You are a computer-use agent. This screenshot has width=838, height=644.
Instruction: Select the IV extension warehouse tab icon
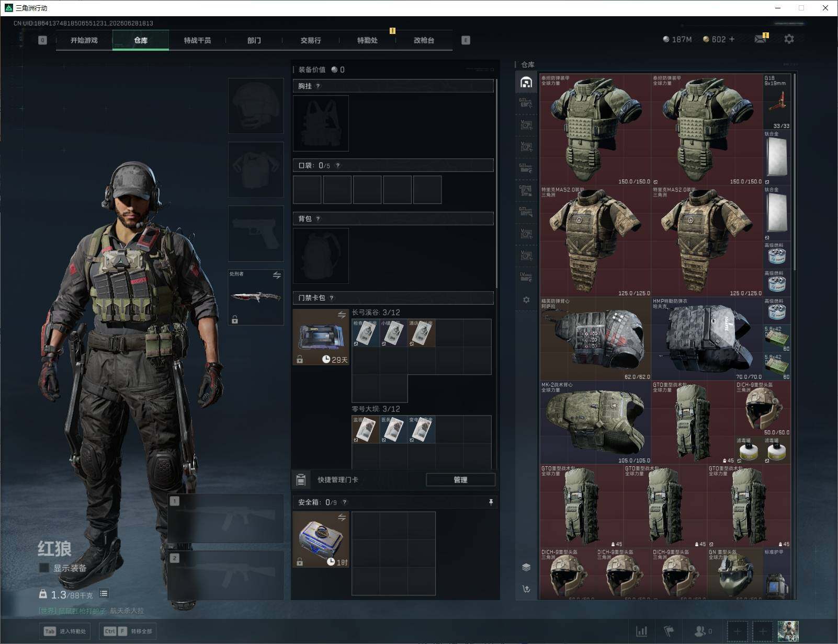pyautogui.click(x=526, y=277)
